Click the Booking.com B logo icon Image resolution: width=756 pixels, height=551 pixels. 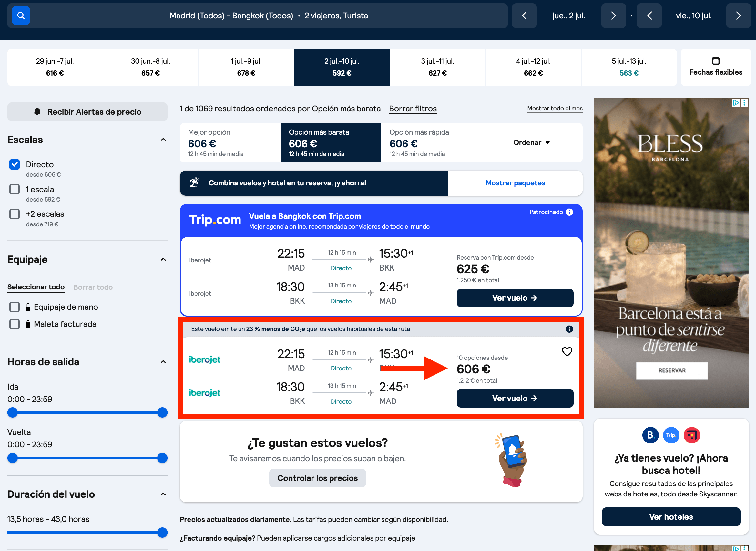point(650,435)
